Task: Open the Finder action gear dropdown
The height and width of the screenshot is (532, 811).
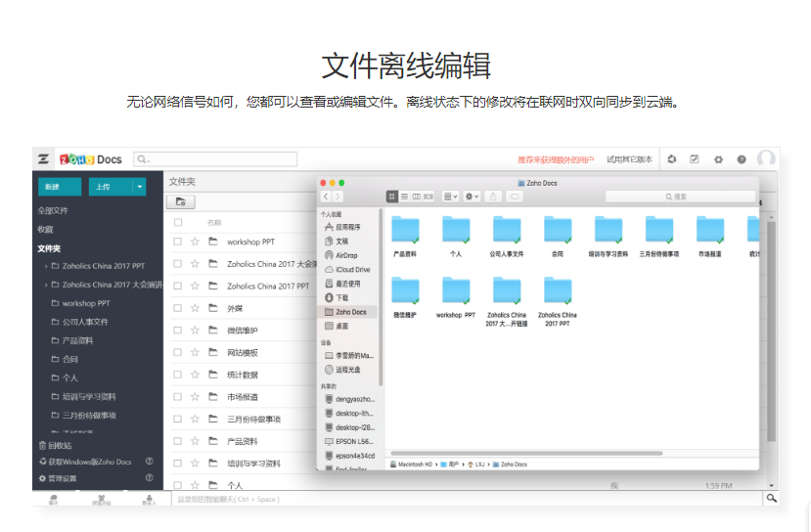Action: click(473, 197)
